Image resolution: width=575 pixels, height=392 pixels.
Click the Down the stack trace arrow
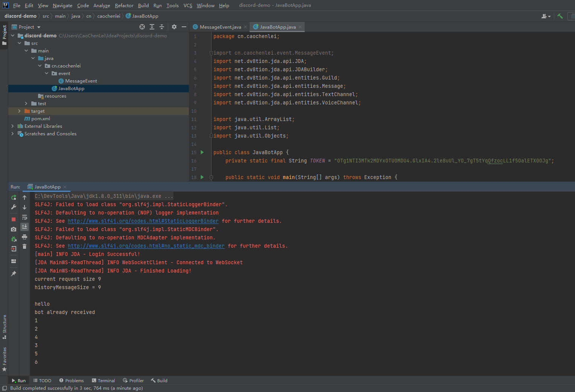pyautogui.click(x=25, y=207)
